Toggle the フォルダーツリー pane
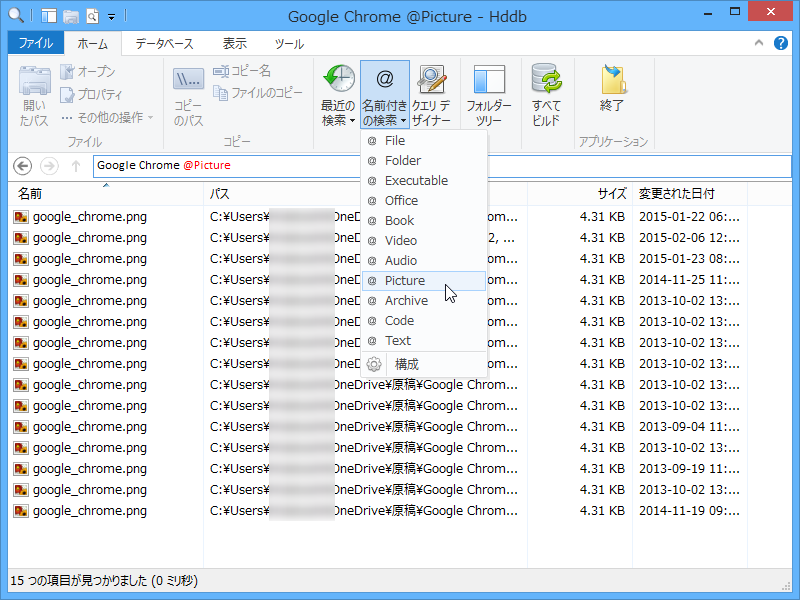The width and height of the screenshot is (800, 600). 489,95
